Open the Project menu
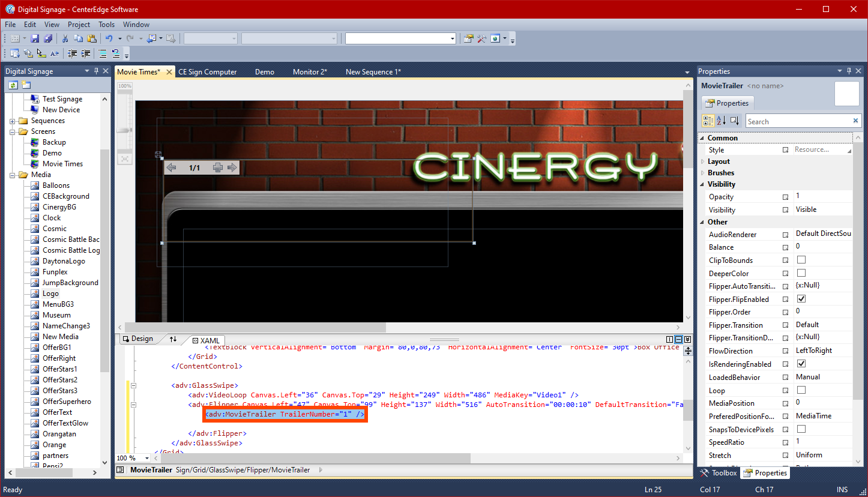Screen dimensions: 868x497 pyautogui.click(x=79, y=25)
